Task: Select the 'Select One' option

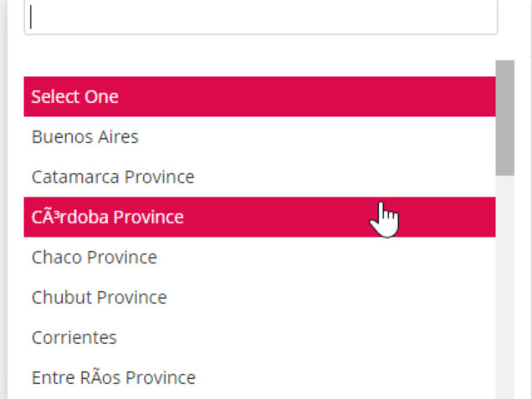Action: (259, 97)
